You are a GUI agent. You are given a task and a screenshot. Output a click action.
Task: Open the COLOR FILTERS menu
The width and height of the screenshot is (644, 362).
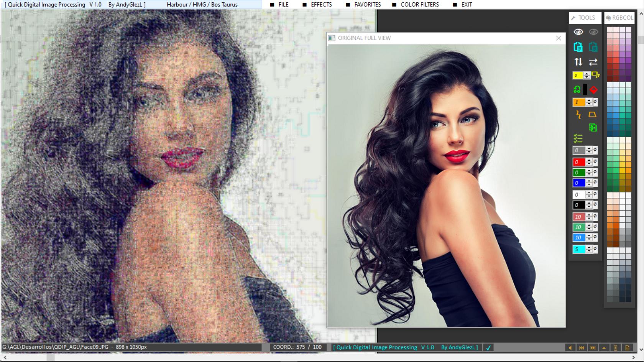coord(419,5)
